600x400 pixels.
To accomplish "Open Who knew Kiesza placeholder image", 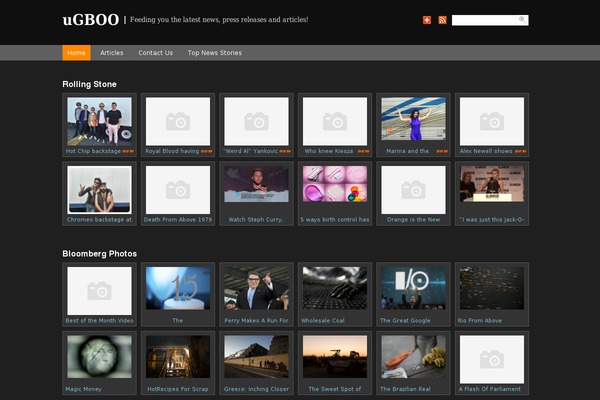I will pos(335,121).
